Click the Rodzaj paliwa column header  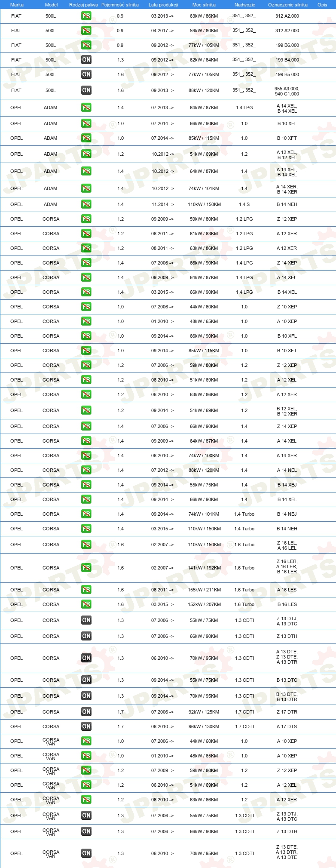tap(83, 5)
